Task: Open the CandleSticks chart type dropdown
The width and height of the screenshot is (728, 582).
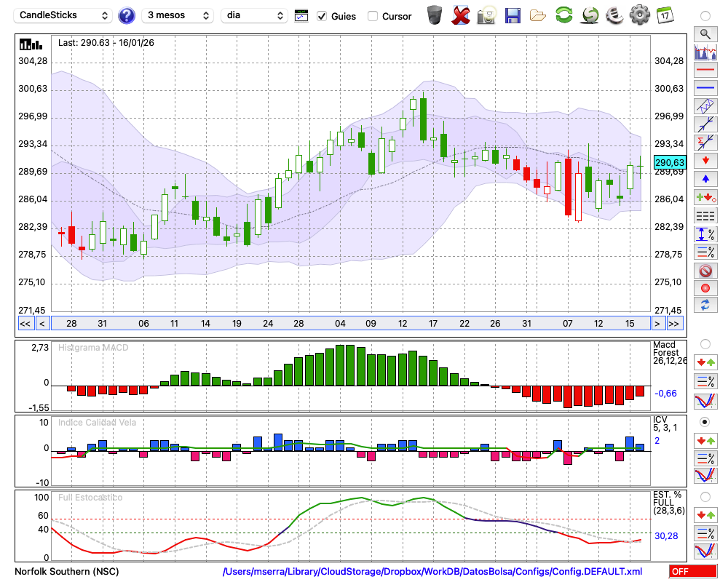Action: [64, 15]
